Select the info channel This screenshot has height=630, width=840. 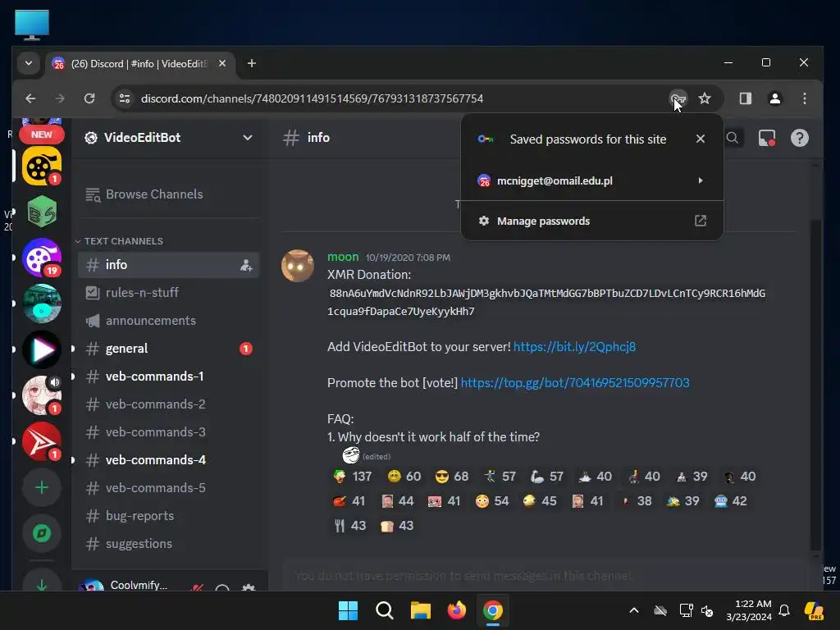tap(169, 265)
